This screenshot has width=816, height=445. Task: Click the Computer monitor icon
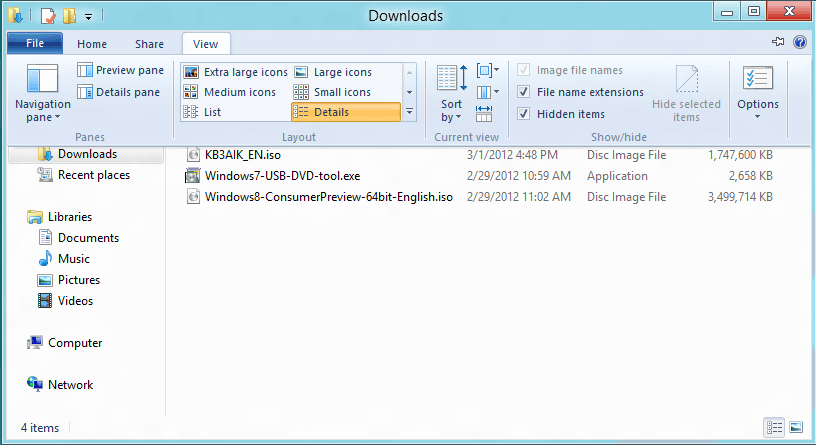coord(35,342)
